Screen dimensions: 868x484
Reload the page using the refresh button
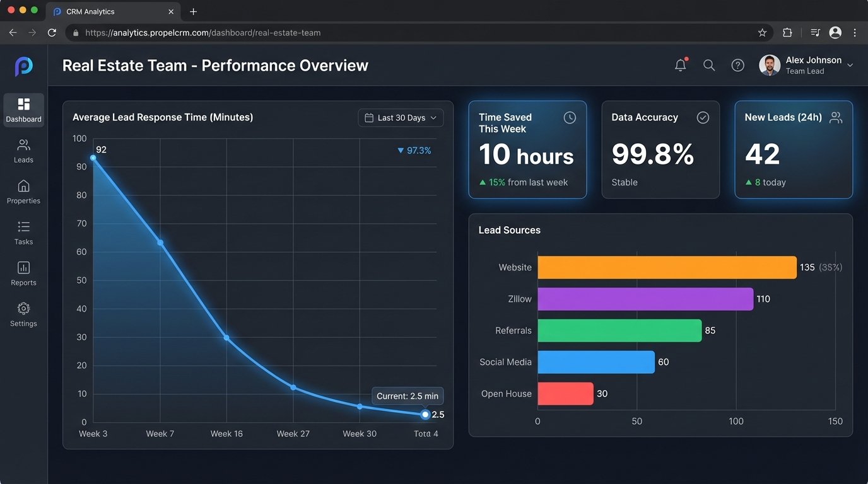pyautogui.click(x=52, y=32)
